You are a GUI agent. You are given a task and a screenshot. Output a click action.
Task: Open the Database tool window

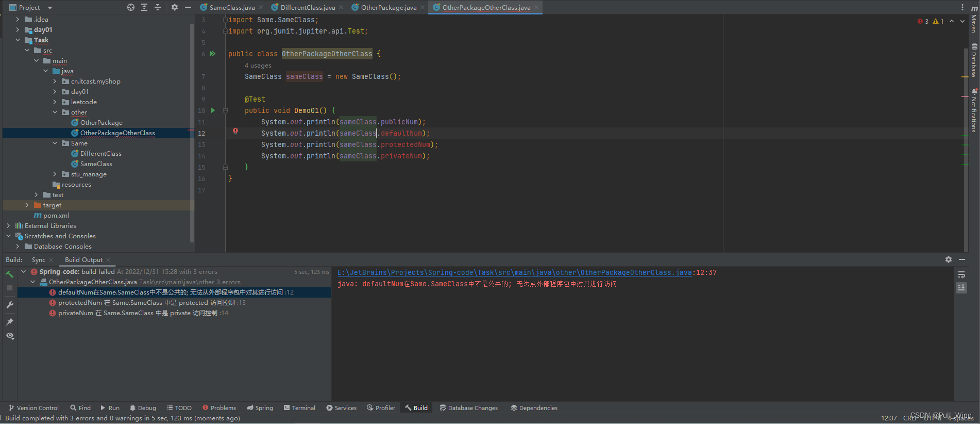(974, 60)
